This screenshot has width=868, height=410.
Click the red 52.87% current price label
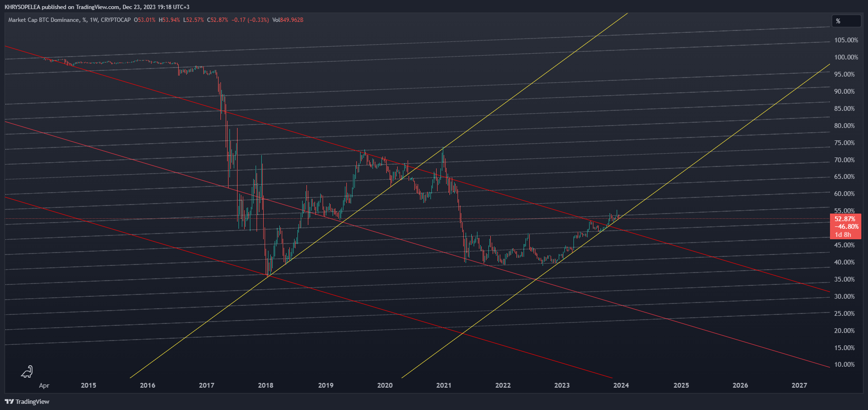coord(845,219)
